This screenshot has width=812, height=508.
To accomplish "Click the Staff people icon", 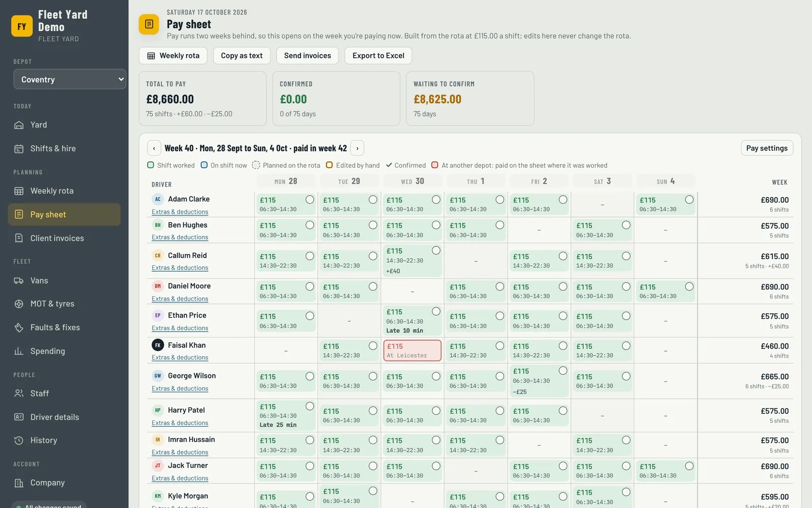I will pos(19,394).
